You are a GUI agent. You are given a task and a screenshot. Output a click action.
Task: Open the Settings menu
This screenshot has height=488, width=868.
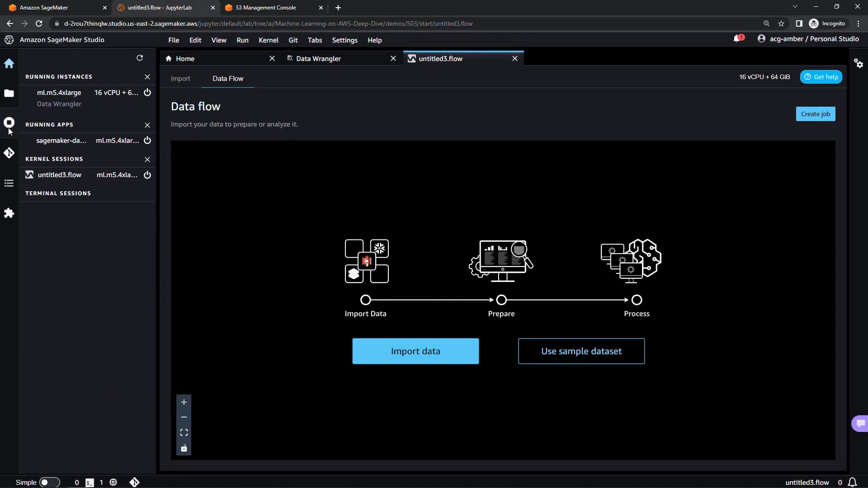344,40
